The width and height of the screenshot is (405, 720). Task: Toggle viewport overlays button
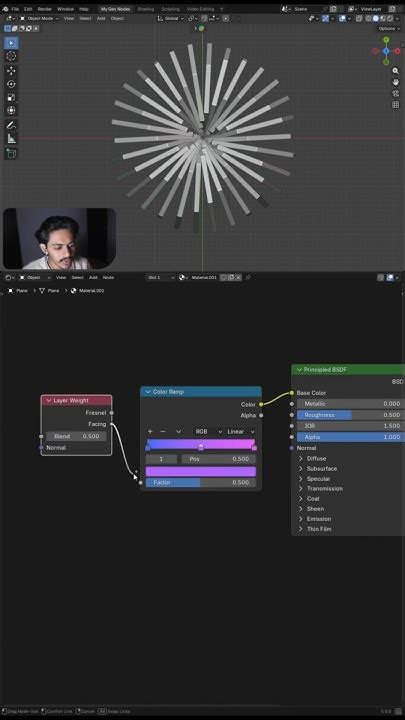click(x=343, y=18)
